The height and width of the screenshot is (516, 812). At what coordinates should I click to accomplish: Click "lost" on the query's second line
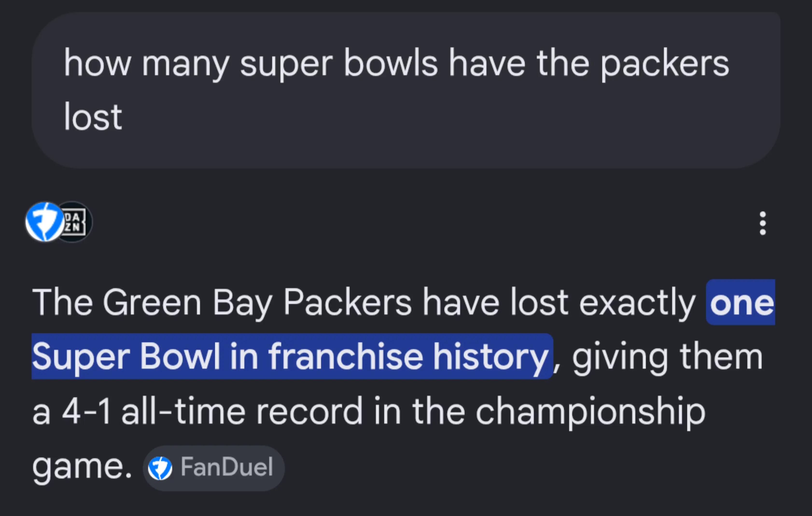(x=93, y=117)
